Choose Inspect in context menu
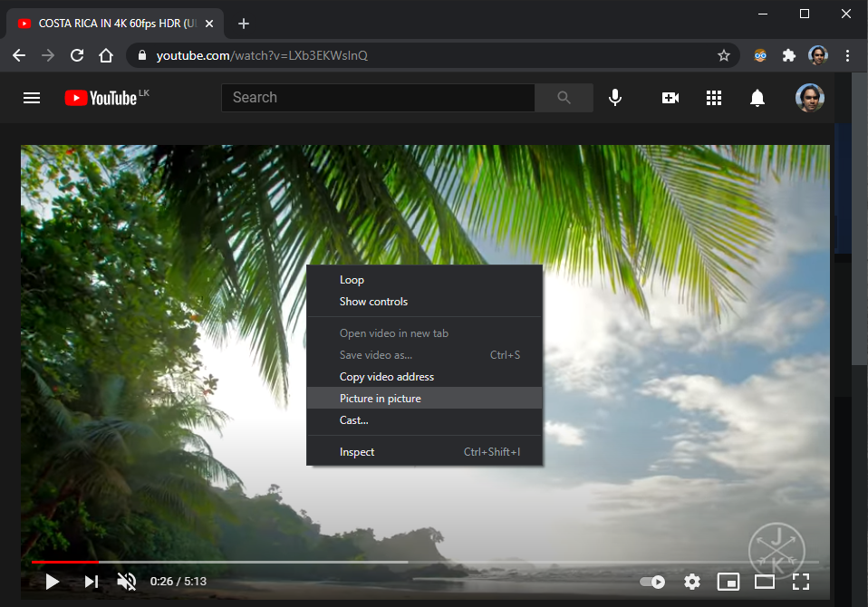Image resolution: width=868 pixels, height=607 pixels. click(425, 452)
